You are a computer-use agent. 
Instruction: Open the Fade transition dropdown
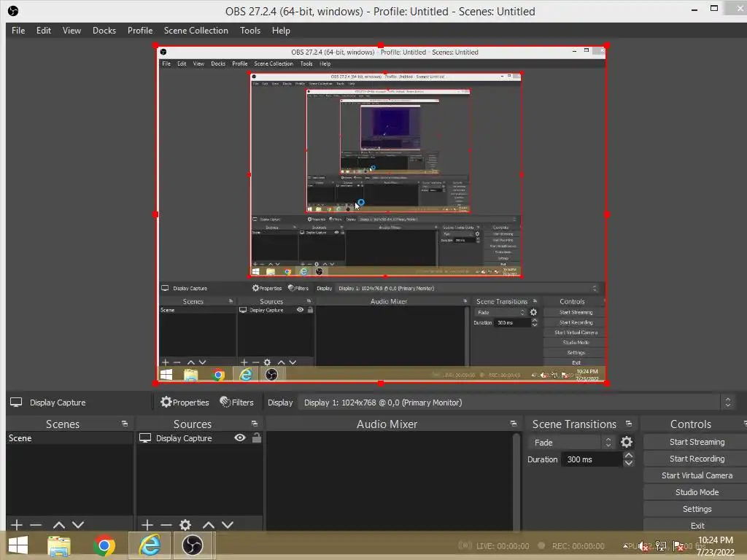tap(571, 443)
